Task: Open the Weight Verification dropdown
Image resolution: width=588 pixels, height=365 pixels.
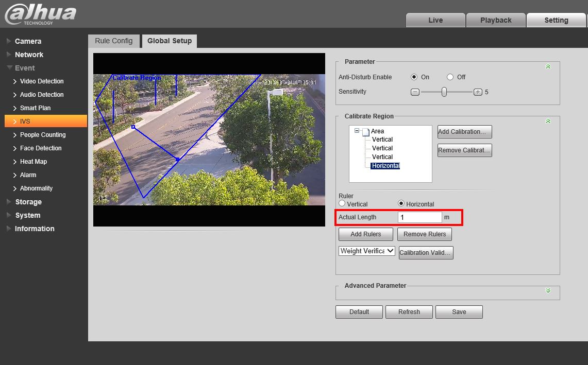Action: point(366,251)
